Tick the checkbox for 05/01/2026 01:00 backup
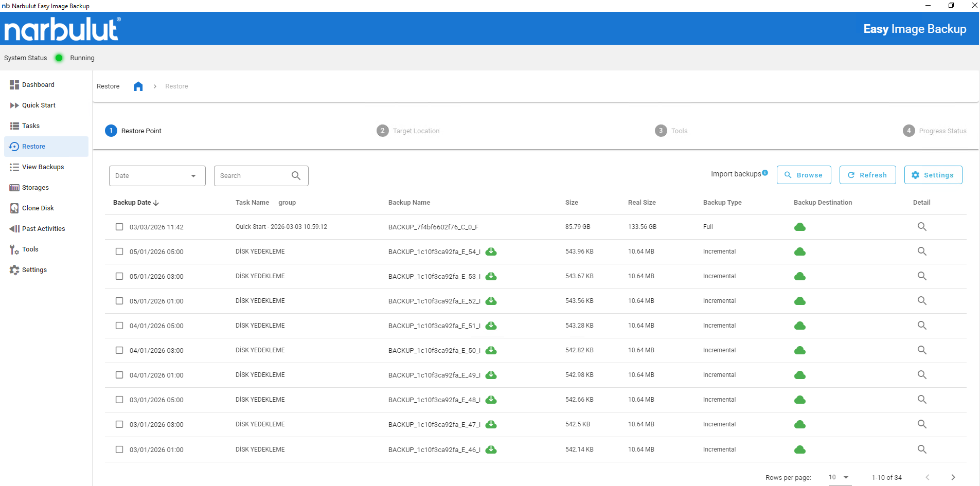The width and height of the screenshot is (980, 486). (x=119, y=301)
